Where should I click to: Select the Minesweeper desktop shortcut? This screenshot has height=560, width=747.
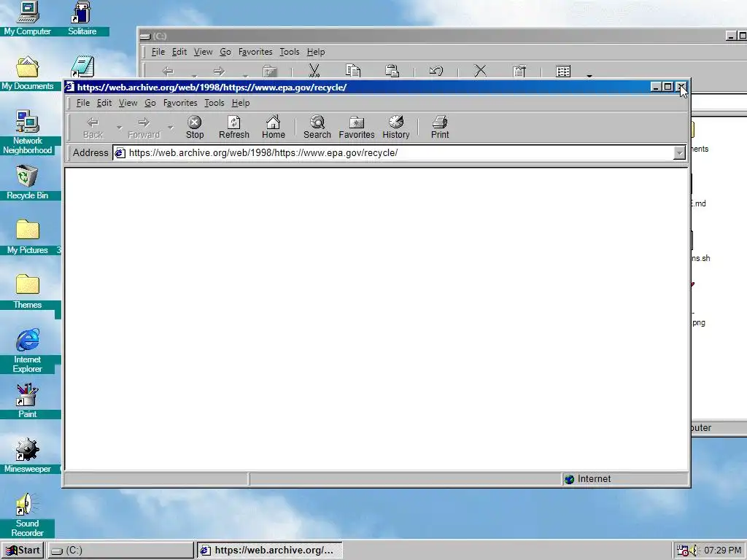(x=27, y=456)
